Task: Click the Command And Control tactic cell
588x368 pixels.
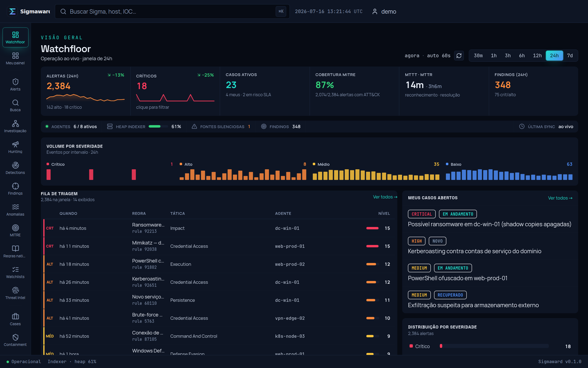Action: 194,336
